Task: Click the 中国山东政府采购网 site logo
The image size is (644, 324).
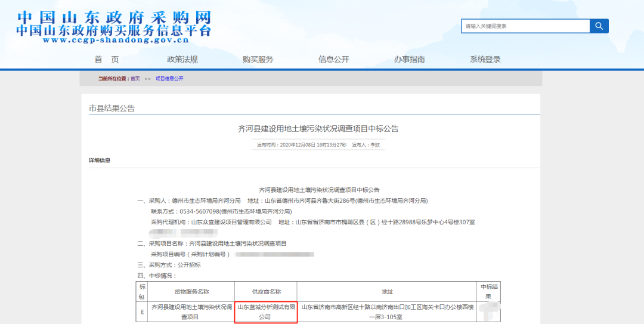Action: pos(114,18)
